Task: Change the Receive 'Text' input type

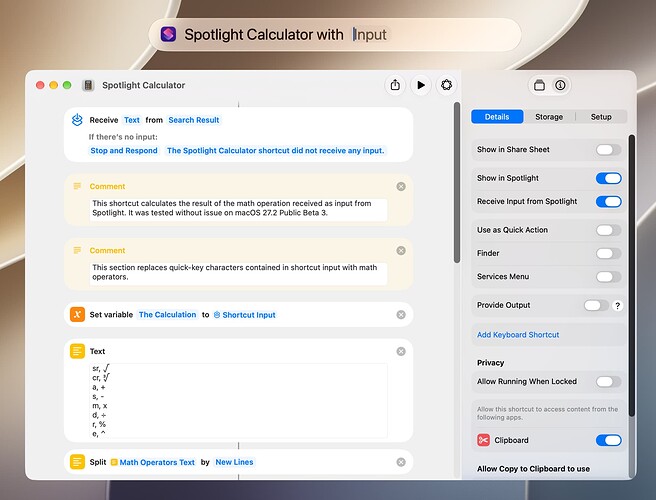Action: (x=132, y=120)
